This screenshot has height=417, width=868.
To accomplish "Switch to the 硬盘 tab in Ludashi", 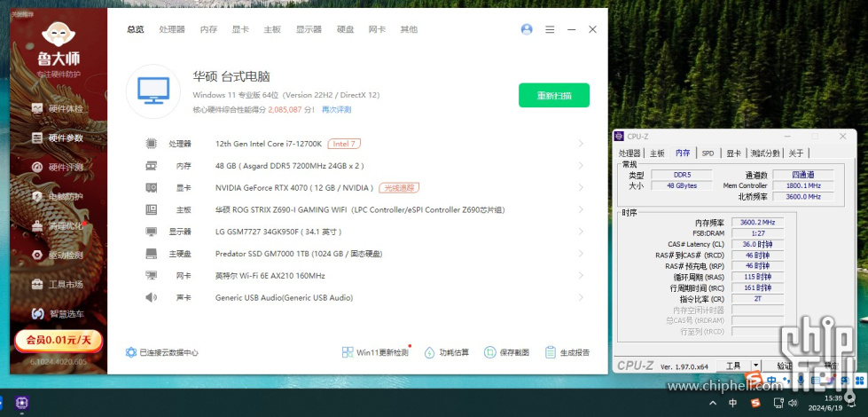I will click(346, 29).
